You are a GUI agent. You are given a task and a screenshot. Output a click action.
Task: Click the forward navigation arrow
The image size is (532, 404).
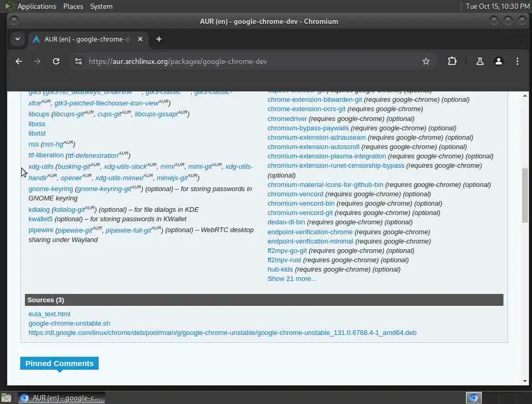37,61
